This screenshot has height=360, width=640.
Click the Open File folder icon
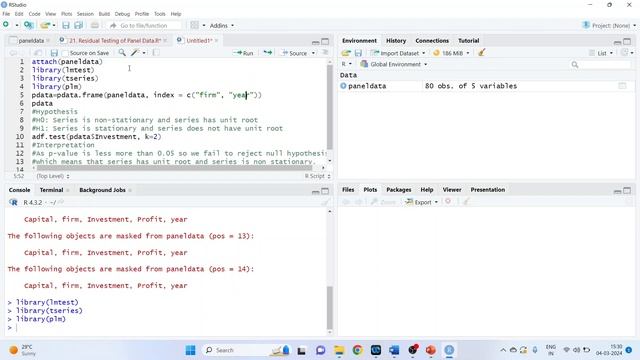coord(45,25)
